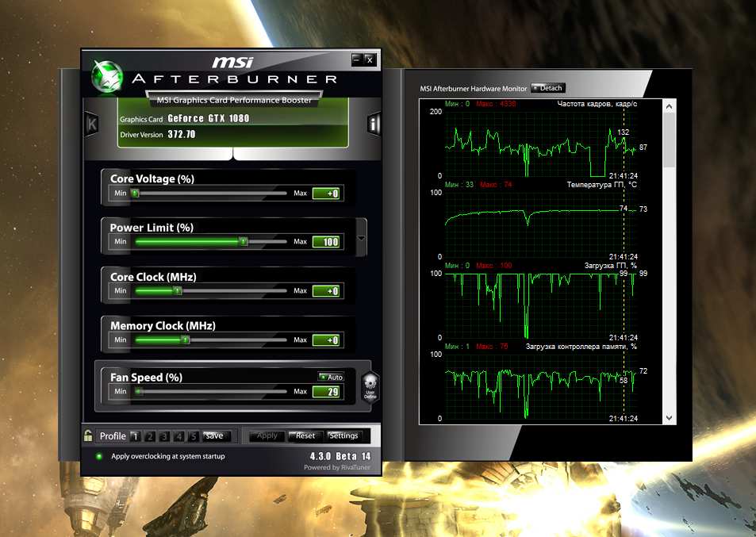Open the Settings button
The width and height of the screenshot is (756, 537).
[343, 435]
